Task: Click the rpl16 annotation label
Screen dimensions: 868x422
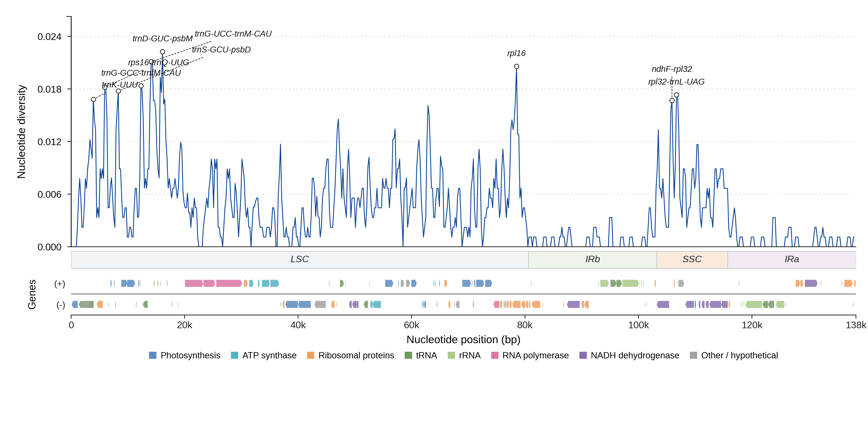Action: click(x=516, y=53)
